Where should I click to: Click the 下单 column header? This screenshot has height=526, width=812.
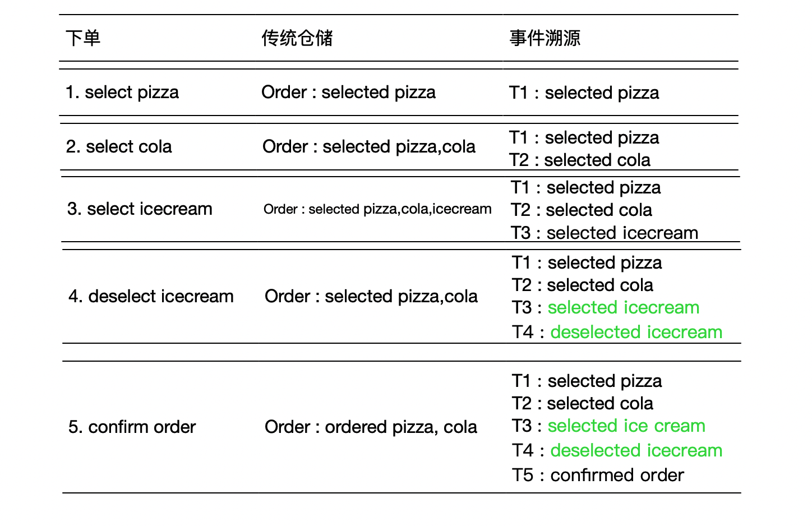(83, 38)
